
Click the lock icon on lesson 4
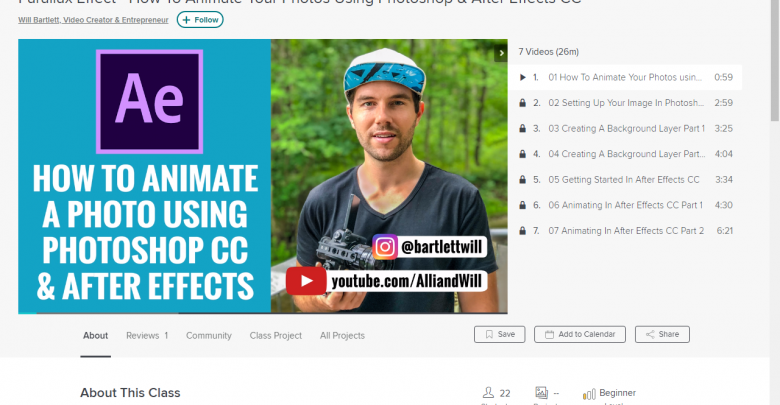coord(522,154)
